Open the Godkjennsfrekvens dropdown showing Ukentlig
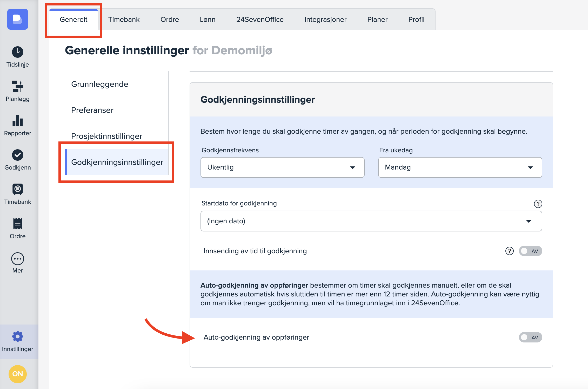Viewport: 588px width, 389px height. coord(282,167)
